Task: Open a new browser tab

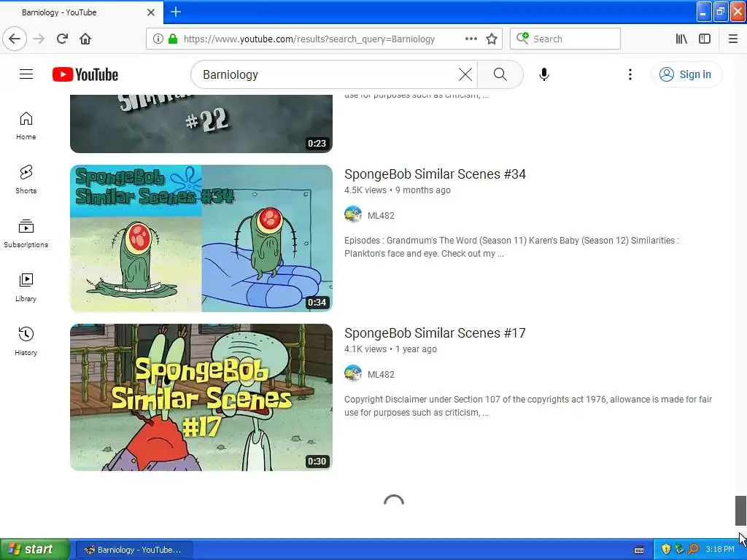Action: point(175,12)
